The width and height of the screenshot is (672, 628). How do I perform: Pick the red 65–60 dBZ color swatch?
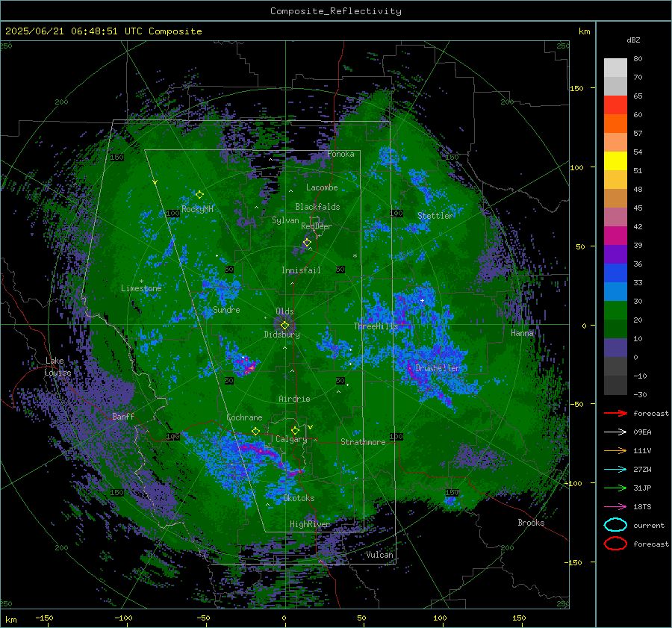point(615,105)
